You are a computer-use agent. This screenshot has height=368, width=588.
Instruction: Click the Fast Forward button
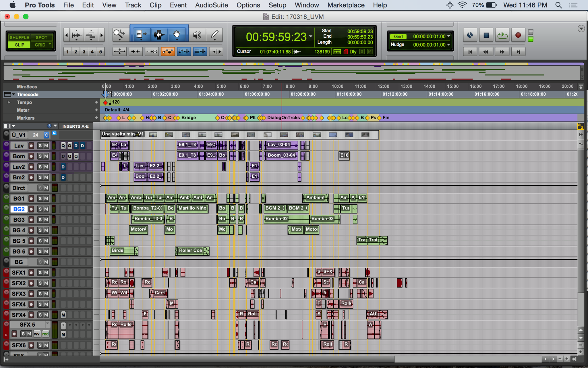(502, 52)
